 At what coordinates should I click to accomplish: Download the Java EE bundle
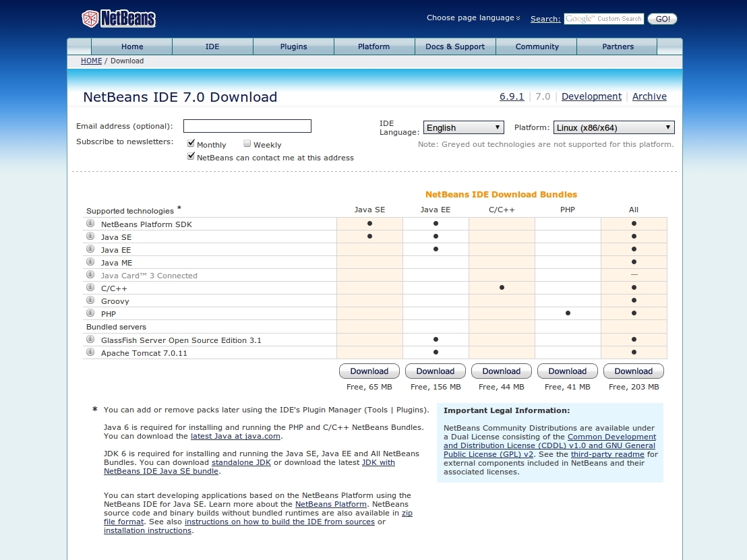click(x=436, y=371)
